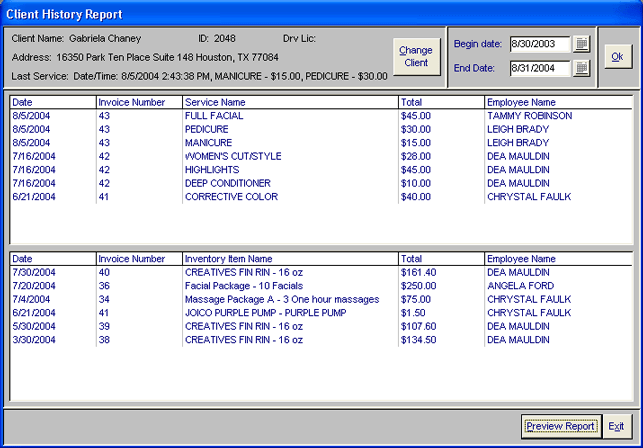
Task: Click the services table Date header
Action: click(x=53, y=103)
